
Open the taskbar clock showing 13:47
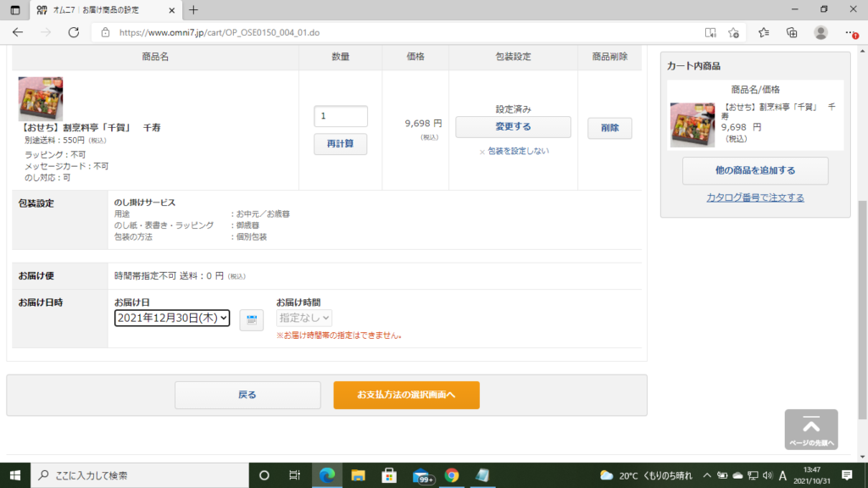[812, 475]
